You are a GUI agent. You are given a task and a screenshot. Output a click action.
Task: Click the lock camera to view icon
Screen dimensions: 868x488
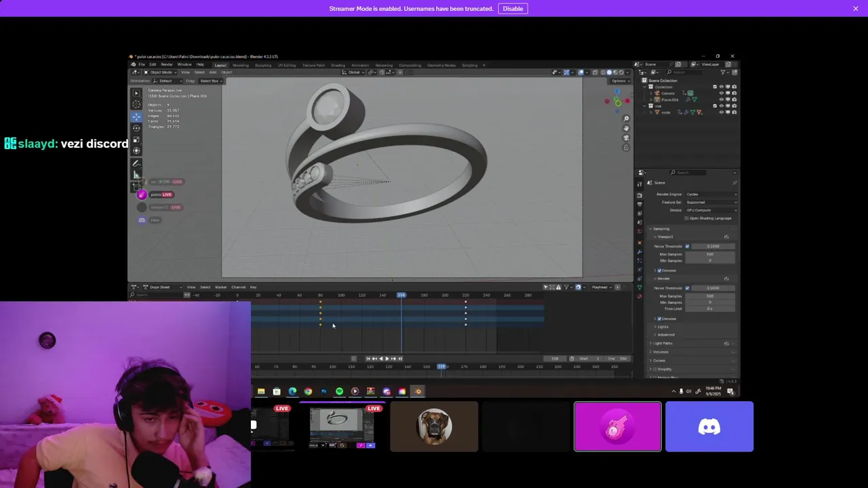pyautogui.click(x=626, y=147)
